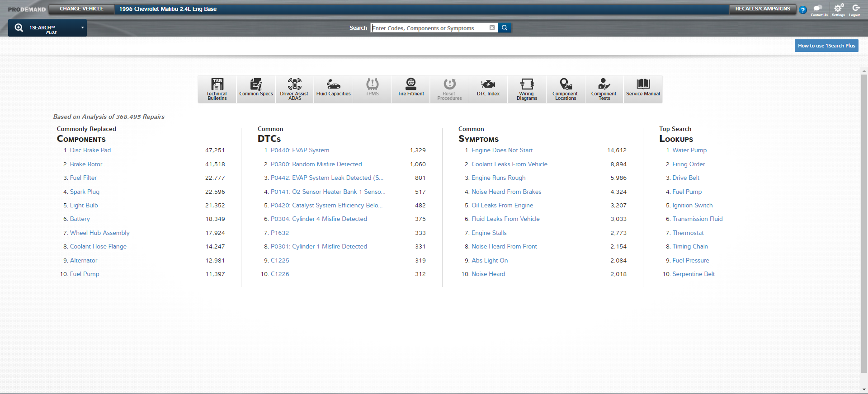Open the Component Tests icon
868x394 pixels.
coord(604,89)
